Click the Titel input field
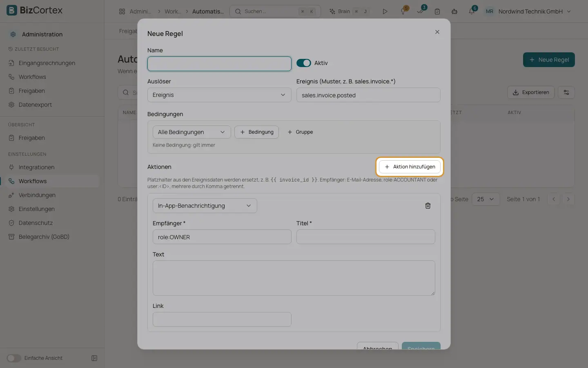This screenshot has height=368, width=588. coord(366,237)
